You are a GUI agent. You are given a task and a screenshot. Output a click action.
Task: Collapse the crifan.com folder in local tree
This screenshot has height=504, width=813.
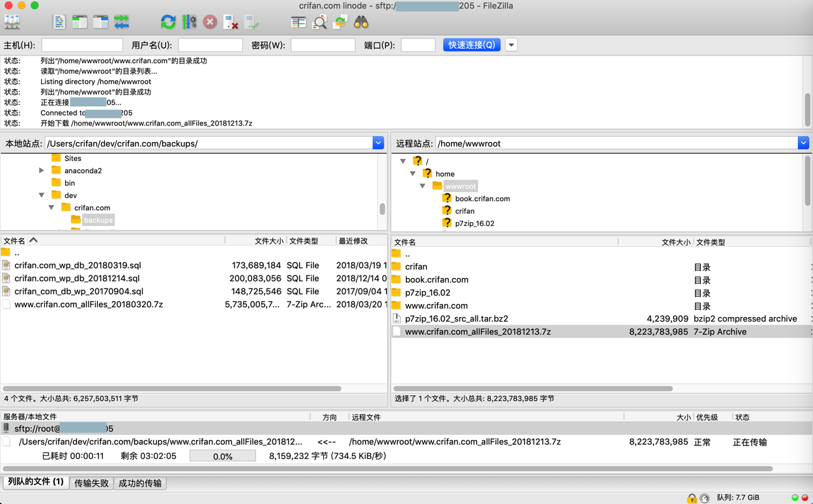[51, 208]
